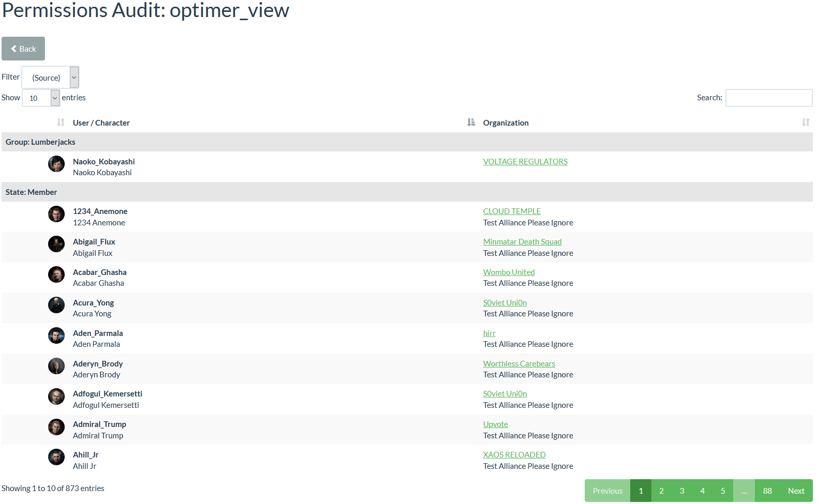Image resolution: width=817 pixels, height=504 pixels.
Task: Click Admiral_Trump's avatar image
Action: [x=56, y=427]
